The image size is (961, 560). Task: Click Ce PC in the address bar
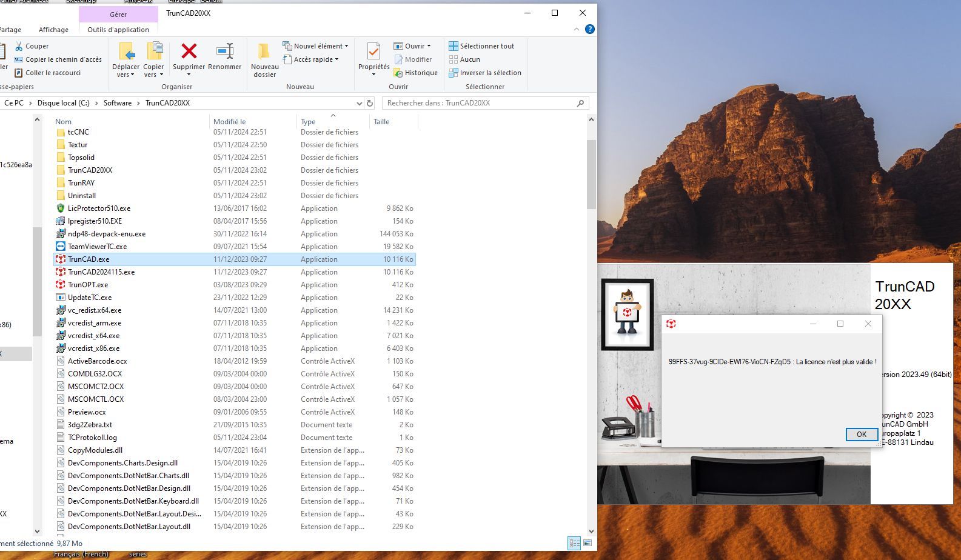(x=14, y=103)
